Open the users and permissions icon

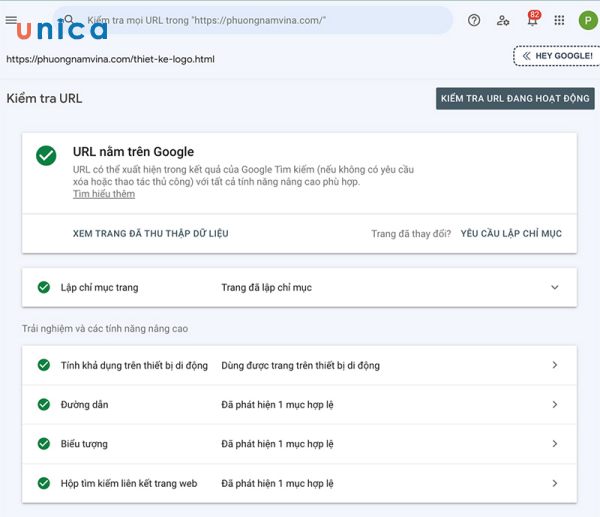click(x=503, y=20)
